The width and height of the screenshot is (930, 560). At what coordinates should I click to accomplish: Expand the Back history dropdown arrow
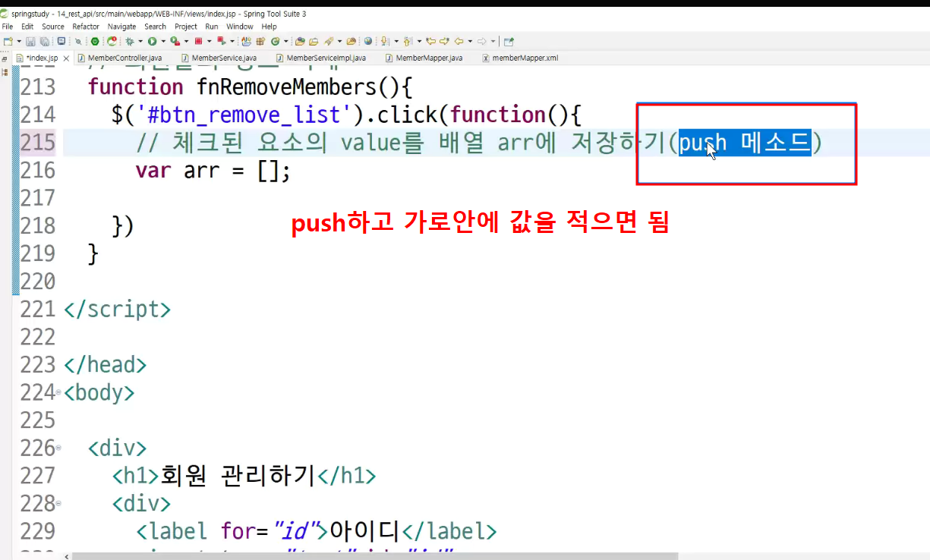pos(470,41)
